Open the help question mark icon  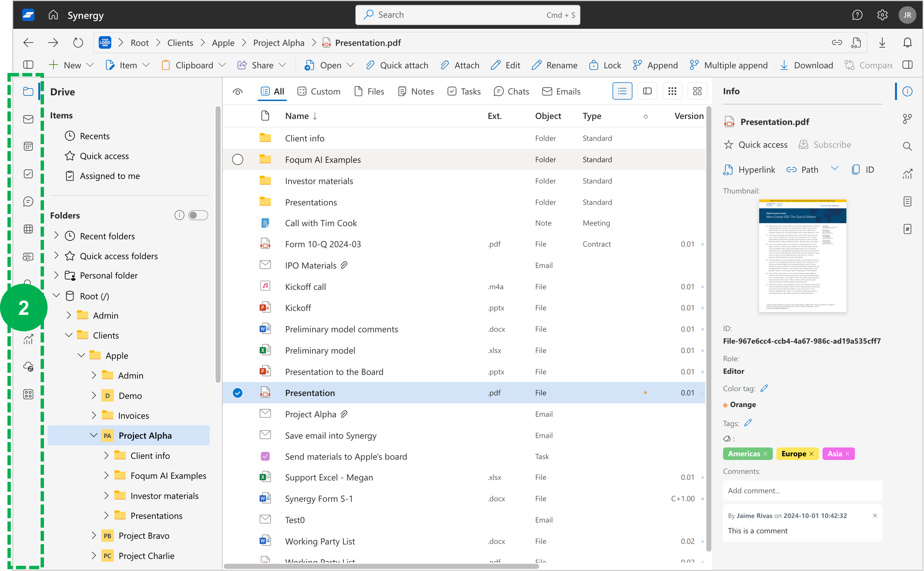coord(857,15)
